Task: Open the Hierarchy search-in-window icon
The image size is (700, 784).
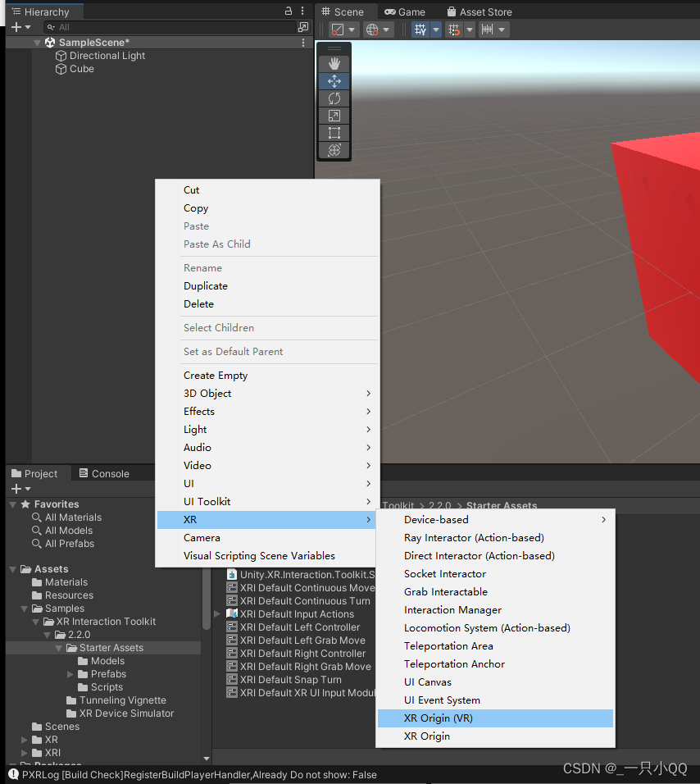Action: [303, 27]
